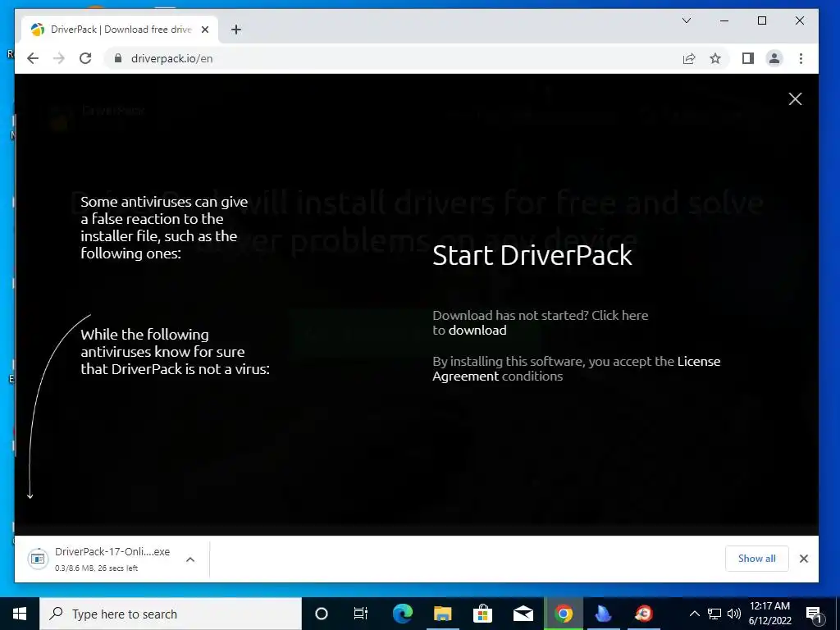
Task: Click the browser forward arrow
Action: click(59, 58)
